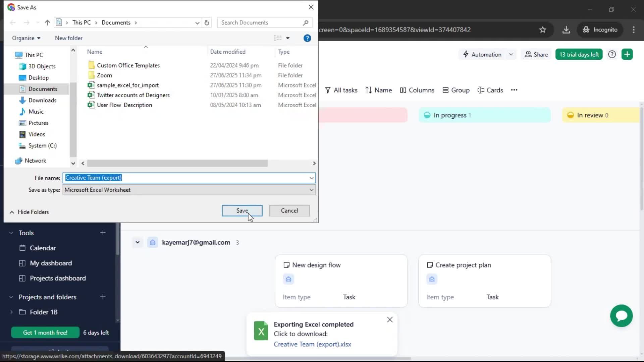Collapse the Tools section in sidebar
The height and width of the screenshot is (362, 644).
[11, 233]
